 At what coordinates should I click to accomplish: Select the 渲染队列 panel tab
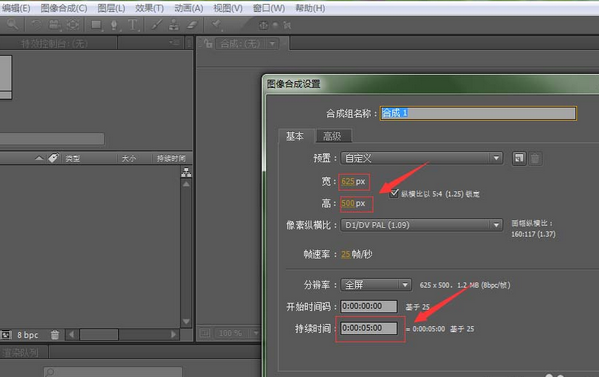point(21,353)
